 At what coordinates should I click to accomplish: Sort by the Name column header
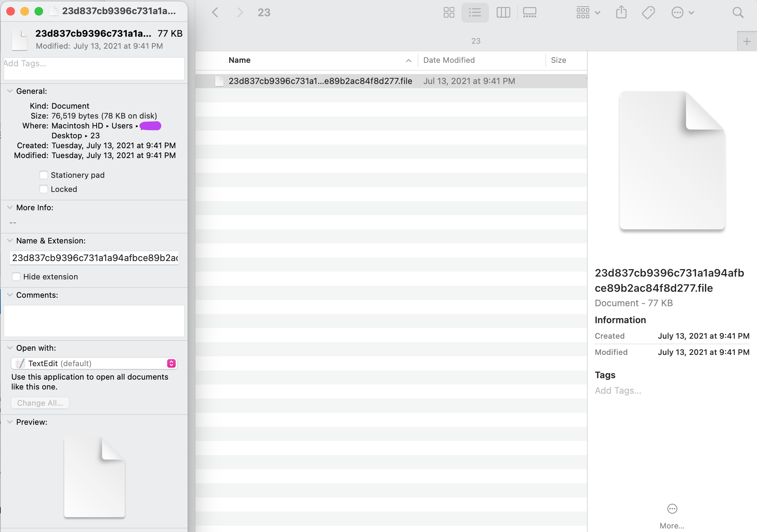point(240,60)
